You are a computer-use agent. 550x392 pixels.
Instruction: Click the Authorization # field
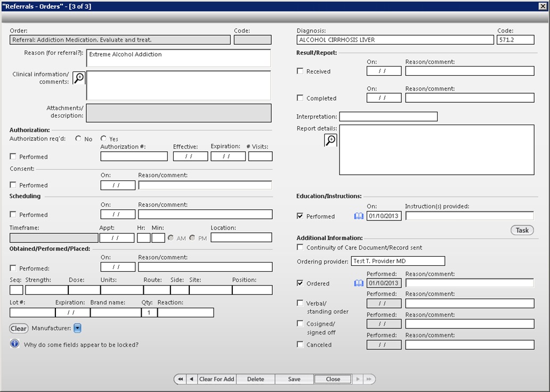(x=134, y=157)
